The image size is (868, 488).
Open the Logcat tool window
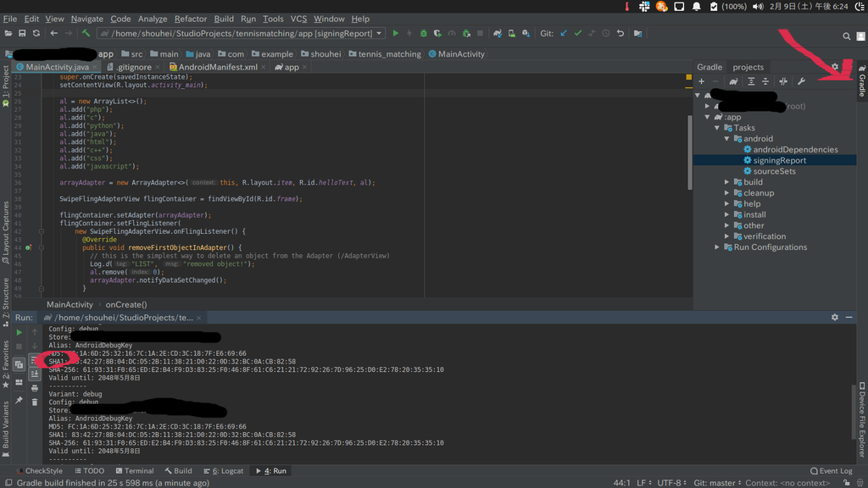click(x=224, y=471)
